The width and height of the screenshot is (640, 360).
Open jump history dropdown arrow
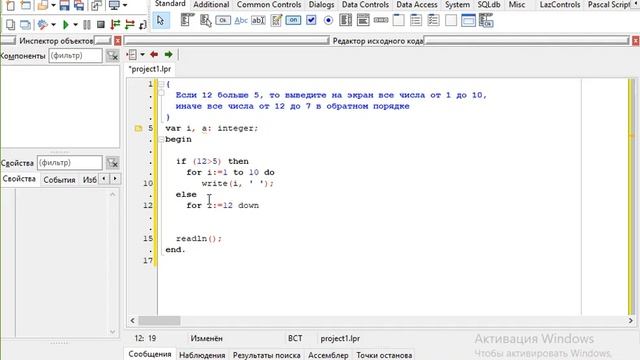(x=142, y=54)
